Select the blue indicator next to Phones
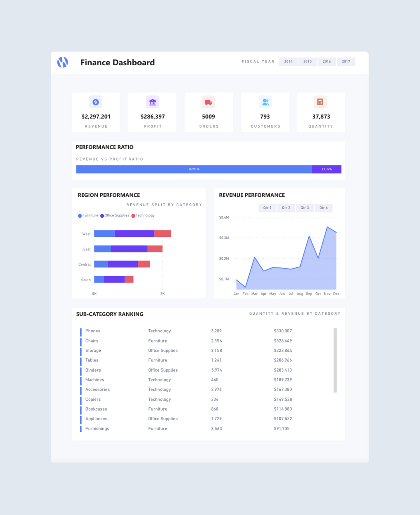The width and height of the screenshot is (420, 515). (80, 331)
